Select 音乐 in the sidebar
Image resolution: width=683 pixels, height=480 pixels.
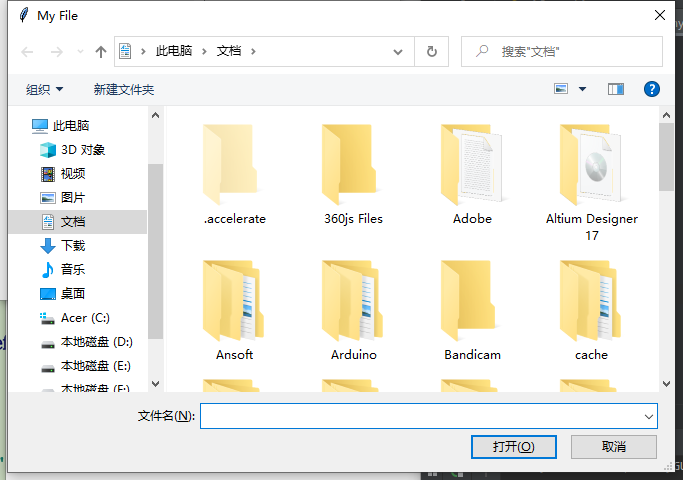point(73,270)
